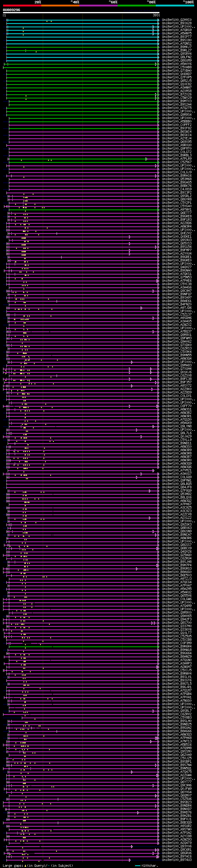Click UniRef100_B8BK76 label

click(177, 186)
